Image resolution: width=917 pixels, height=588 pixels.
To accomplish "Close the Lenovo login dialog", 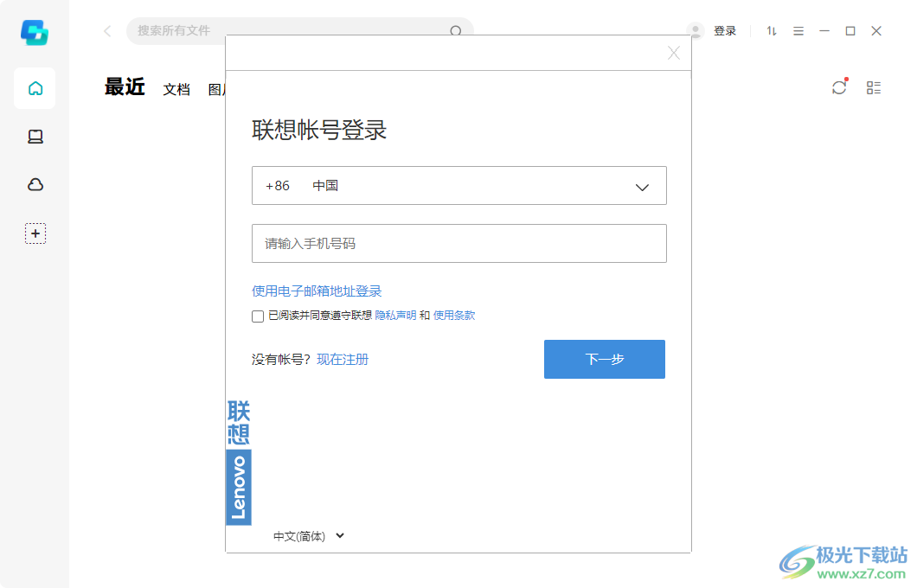I will (x=674, y=54).
